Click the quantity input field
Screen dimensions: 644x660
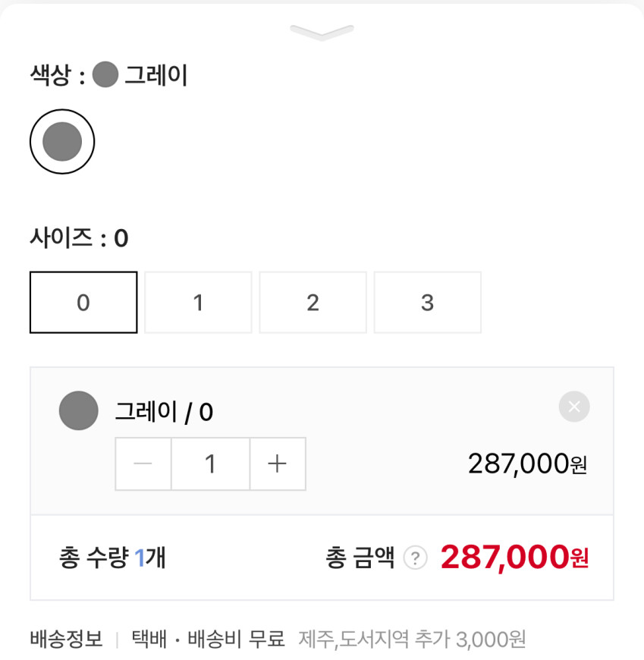click(210, 464)
